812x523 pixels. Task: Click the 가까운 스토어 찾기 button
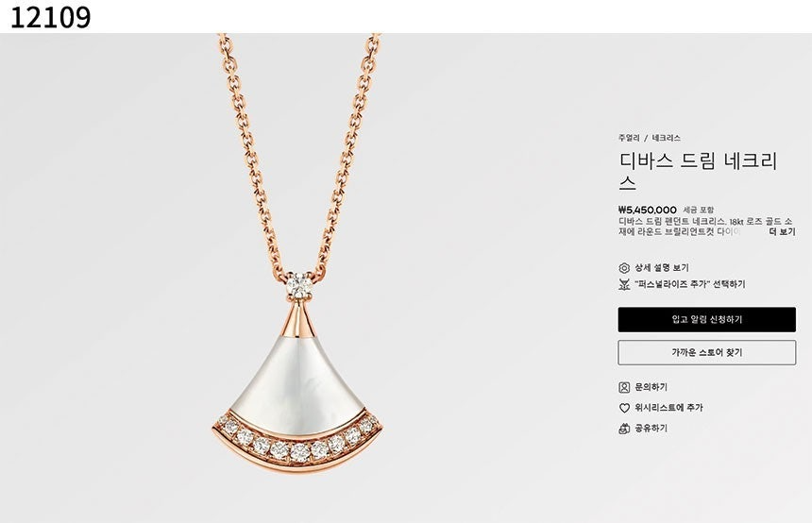(707, 353)
